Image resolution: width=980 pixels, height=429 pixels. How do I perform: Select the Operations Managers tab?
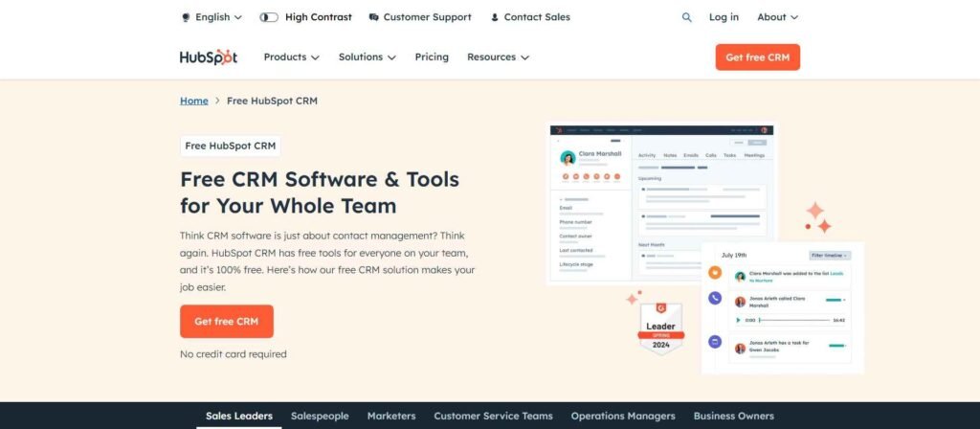[x=623, y=416]
